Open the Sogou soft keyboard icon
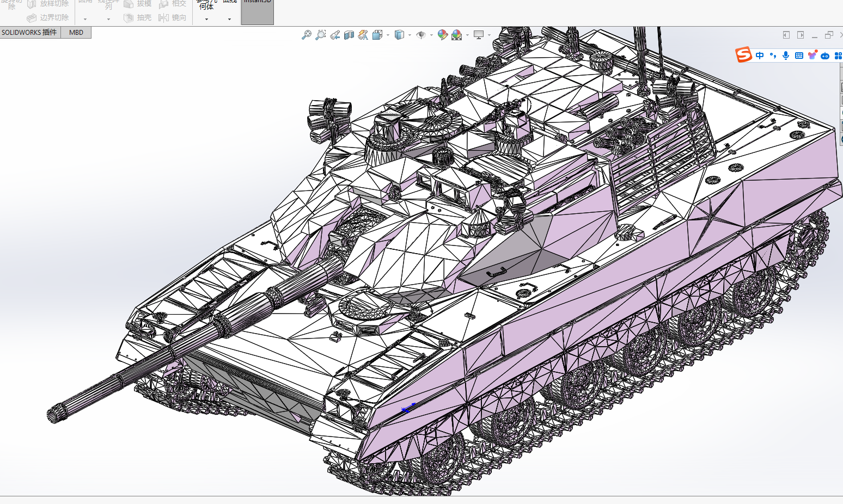The width and height of the screenshot is (843, 504). (x=799, y=56)
